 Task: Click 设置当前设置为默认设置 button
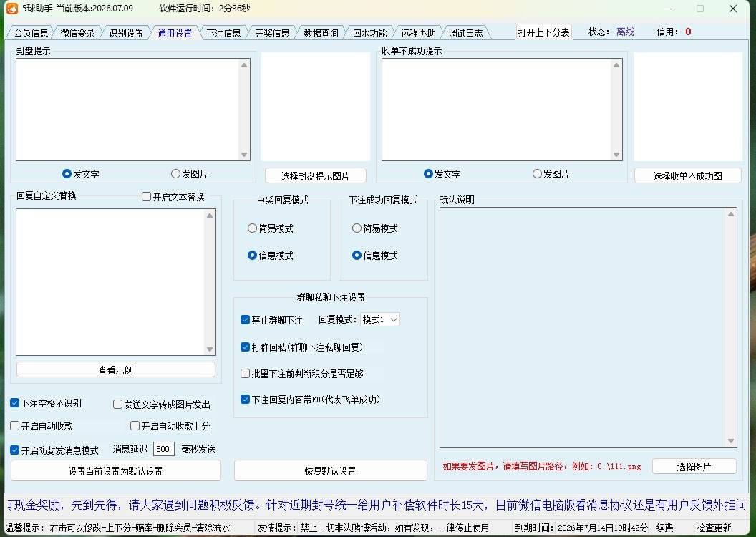116,471
